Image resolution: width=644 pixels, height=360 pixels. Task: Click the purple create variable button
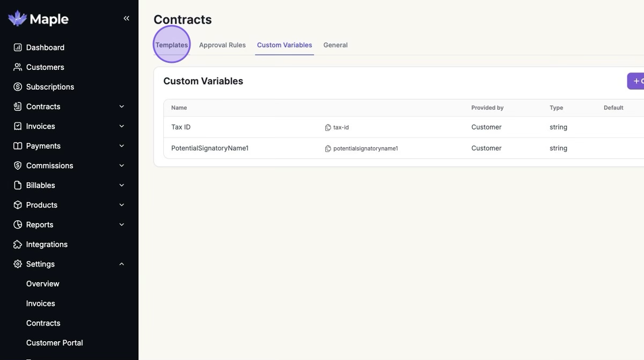click(x=636, y=81)
